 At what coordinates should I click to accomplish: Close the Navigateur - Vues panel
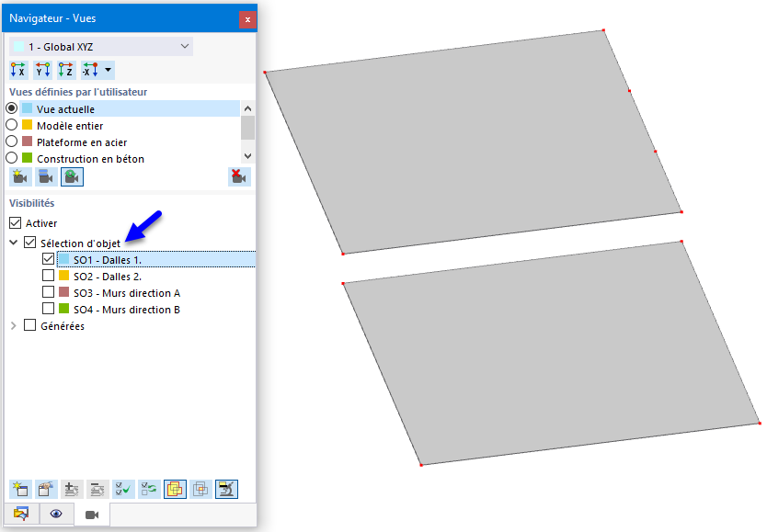(x=247, y=19)
